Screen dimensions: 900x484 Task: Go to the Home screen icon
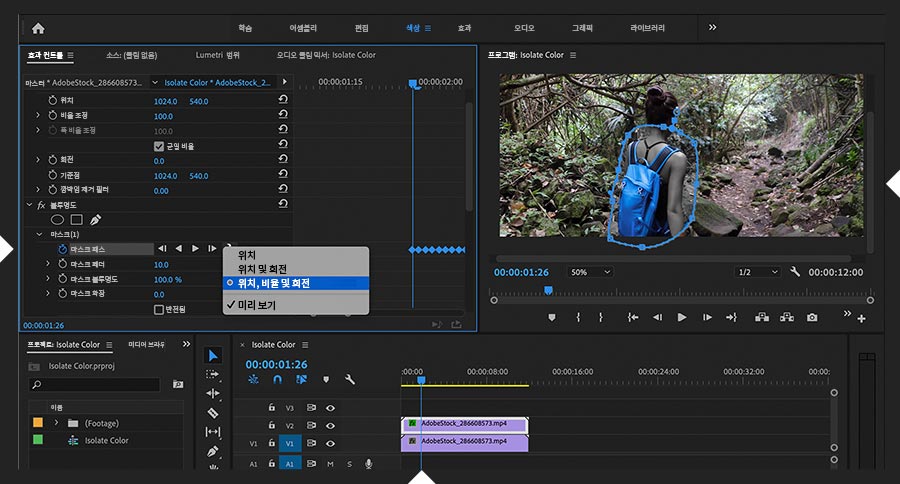coord(38,28)
